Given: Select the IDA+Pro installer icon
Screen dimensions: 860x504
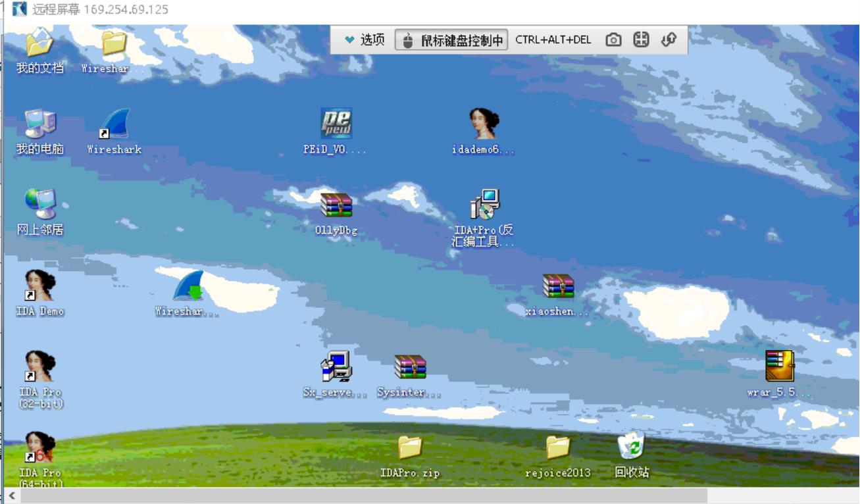Looking at the screenshot, I should pyautogui.click(x=484, y=205).
